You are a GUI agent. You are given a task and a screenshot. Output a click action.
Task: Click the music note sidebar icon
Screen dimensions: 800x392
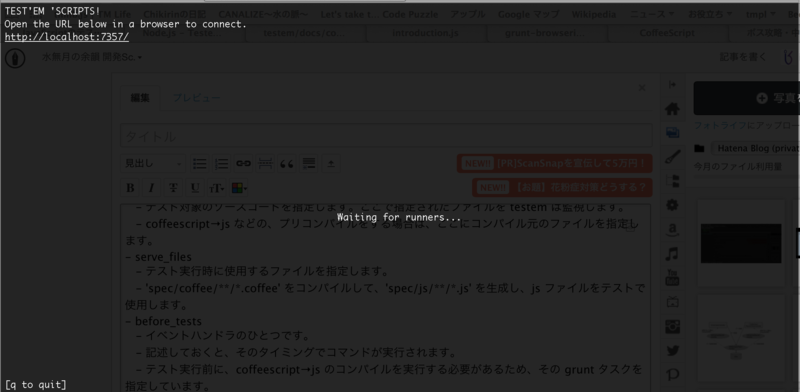(x=672, y=254)
